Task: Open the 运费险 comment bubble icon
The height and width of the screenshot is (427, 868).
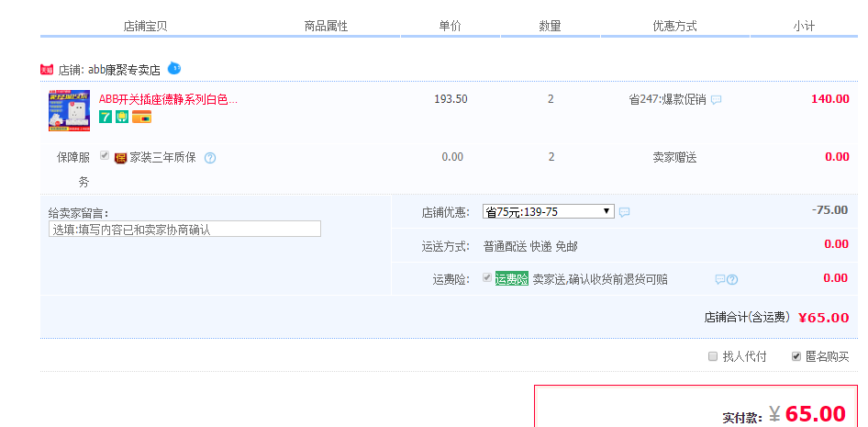Action: tap(719, 280)
